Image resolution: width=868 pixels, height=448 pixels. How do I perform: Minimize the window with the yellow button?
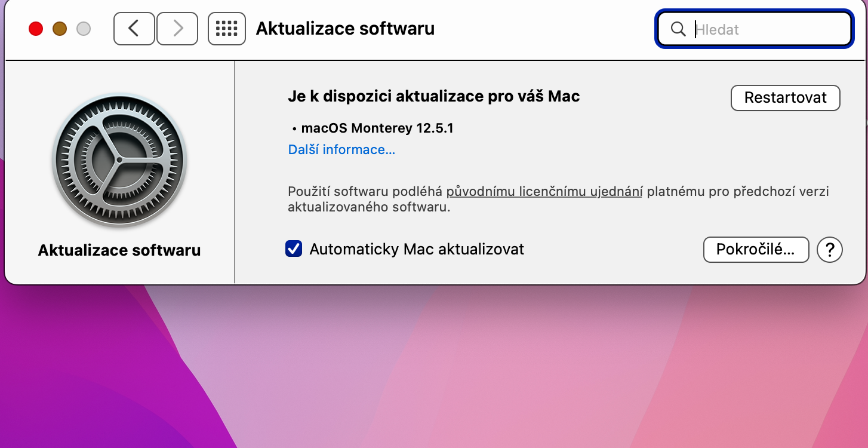coord(60,29)
